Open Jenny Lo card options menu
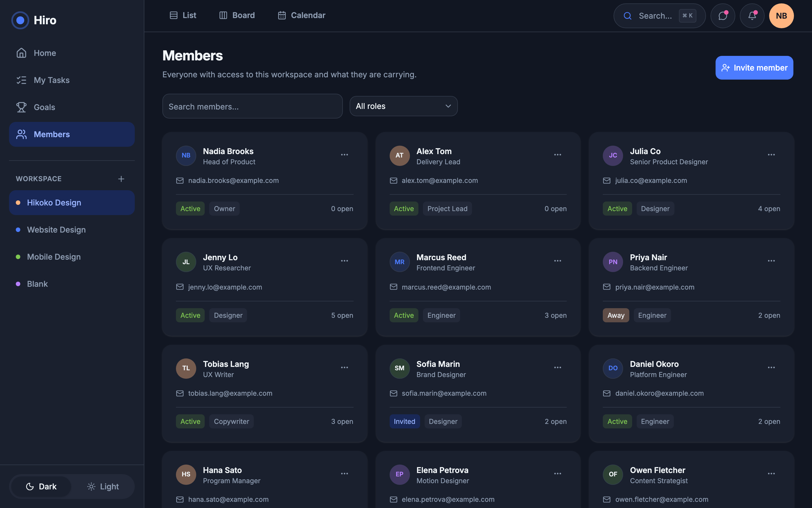This screenshot has width=812, height=508. click(344, 261)
